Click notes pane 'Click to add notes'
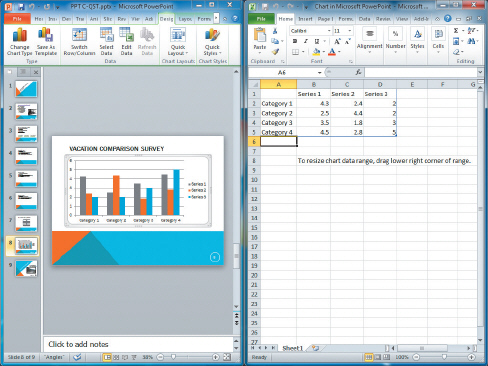This screenshot has width=488, height=366. click(78, 344)
